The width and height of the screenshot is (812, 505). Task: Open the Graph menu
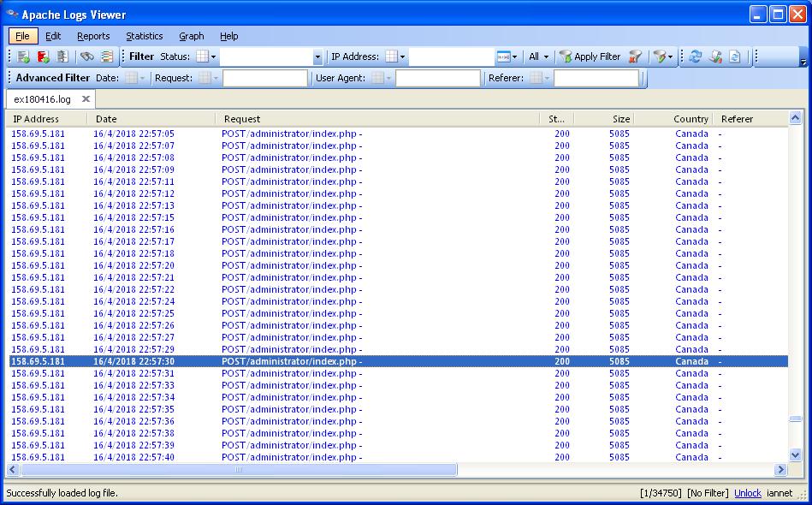click(x=191, y=36)
